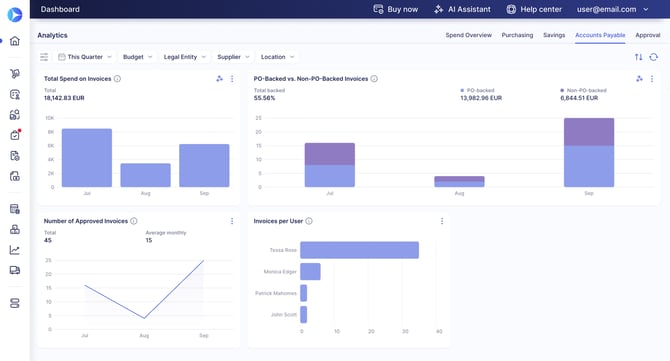Click the filter settings sliders icon
670x361 pixels.
coord(44,57)
